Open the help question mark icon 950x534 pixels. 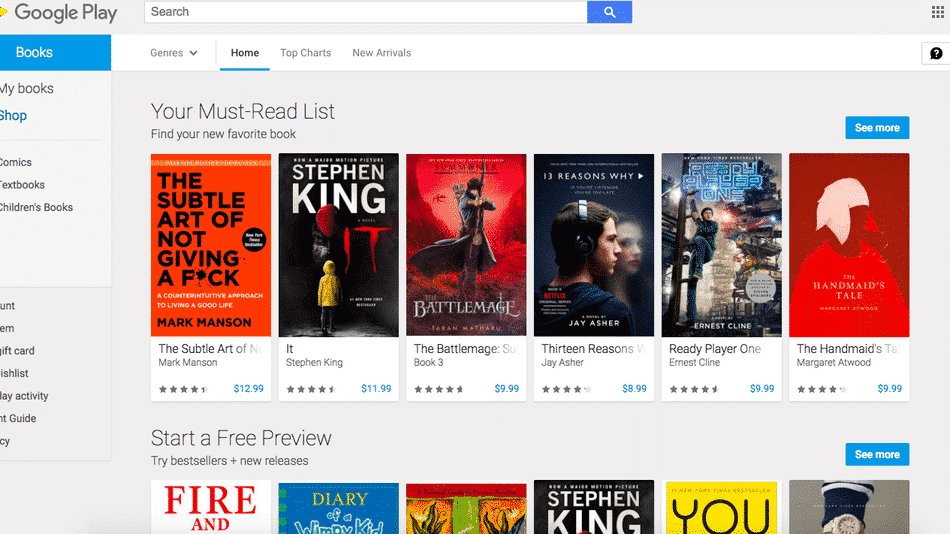tap(936, 53)
